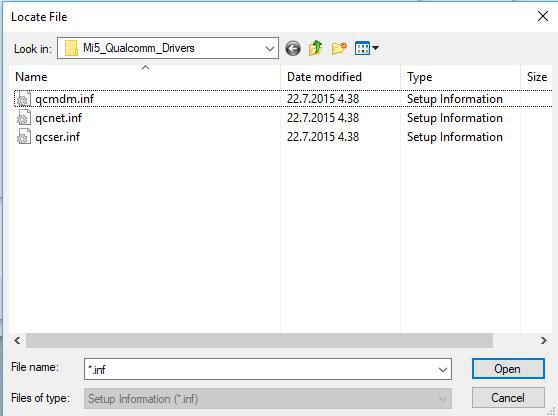Create a new folder
558x416 pixels.
coord(339,48)
